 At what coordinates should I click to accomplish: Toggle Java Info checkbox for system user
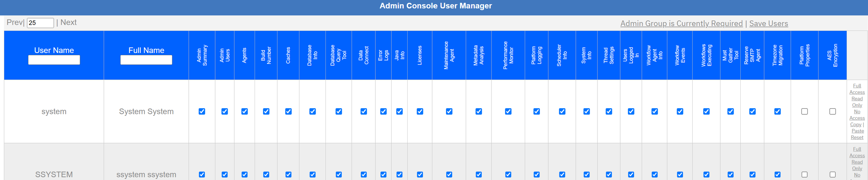[399, 111]
